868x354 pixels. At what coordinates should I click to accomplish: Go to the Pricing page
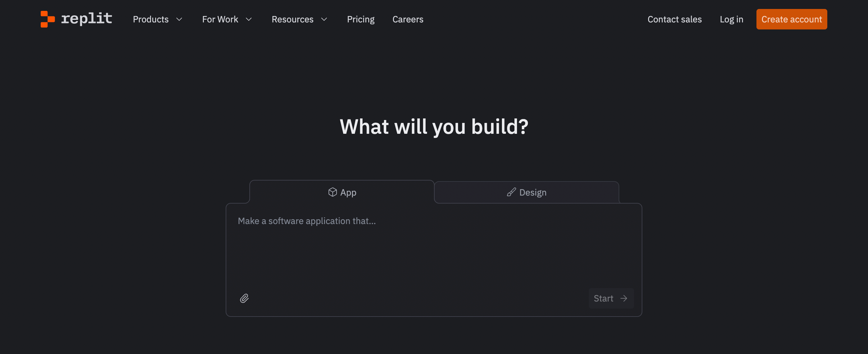361,20
